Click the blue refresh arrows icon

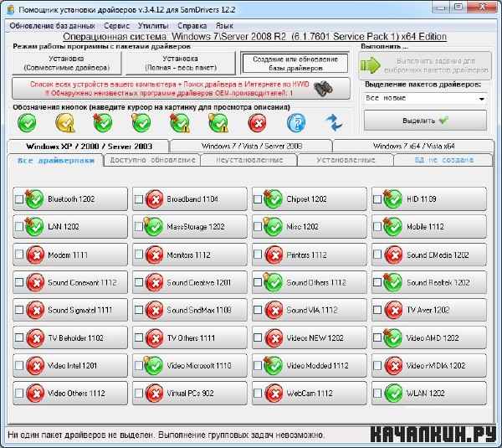(x=334, y=123)
